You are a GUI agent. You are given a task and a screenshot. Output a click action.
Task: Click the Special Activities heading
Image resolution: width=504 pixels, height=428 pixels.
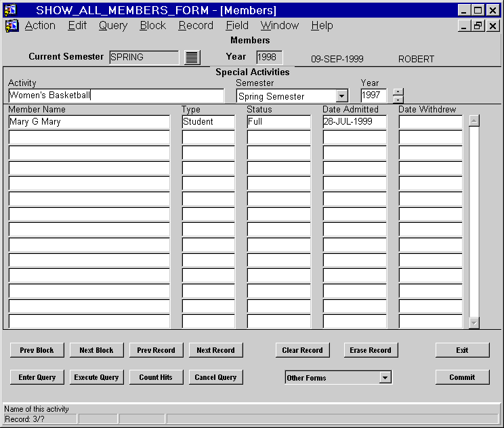pyautogui.click(x=252, y=72)
